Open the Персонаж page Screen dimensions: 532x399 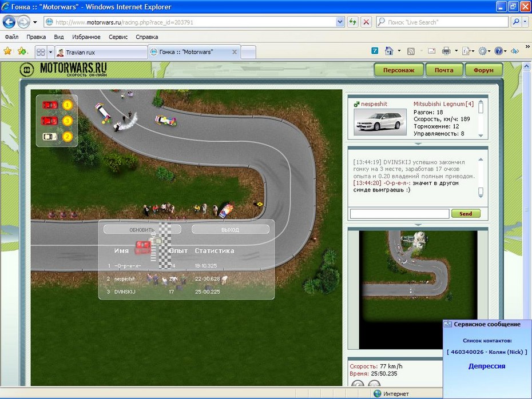(x=399, y=70)
